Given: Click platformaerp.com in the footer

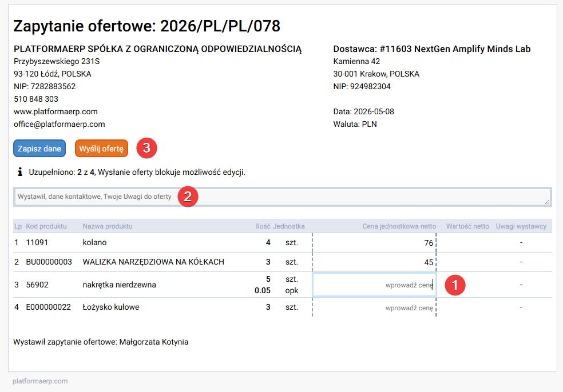Looking at the screenshot, I should 40,381.
